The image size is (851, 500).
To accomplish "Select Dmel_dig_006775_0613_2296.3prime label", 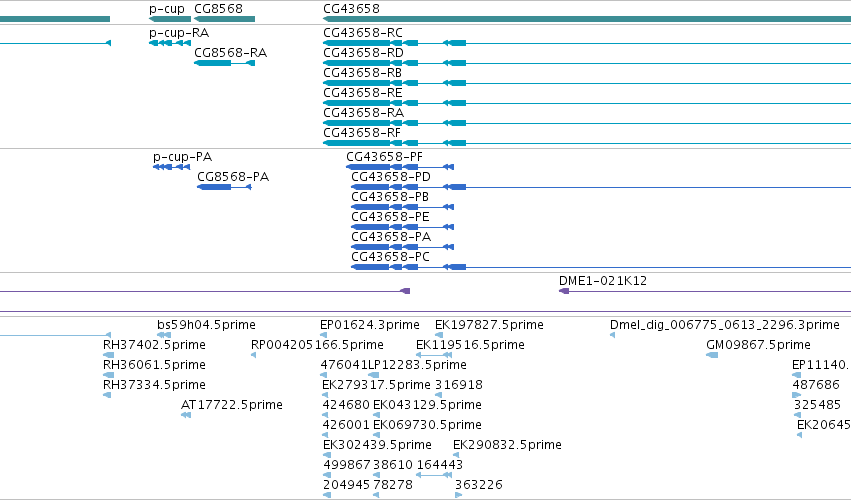I will click(725, 325).
